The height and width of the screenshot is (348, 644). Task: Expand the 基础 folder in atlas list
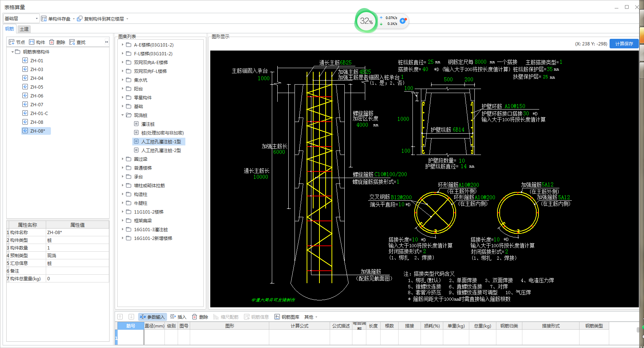123,107
